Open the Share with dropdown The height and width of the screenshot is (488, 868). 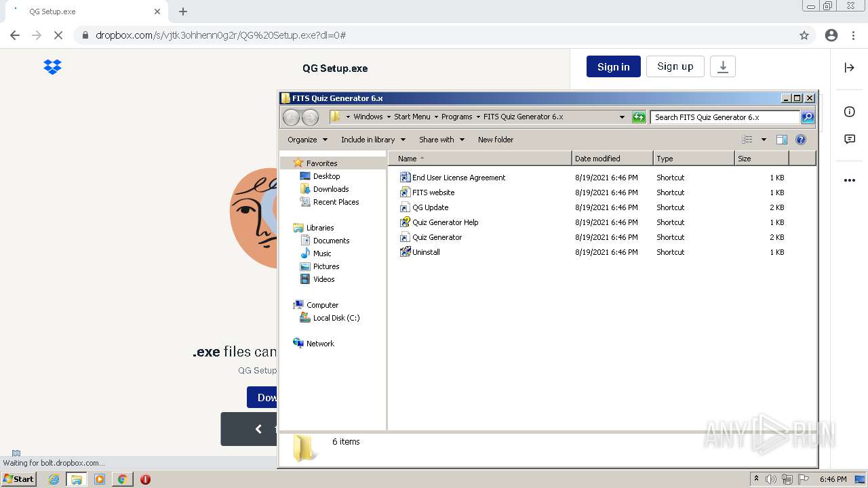pyautogui.click(x=441, y=140)
